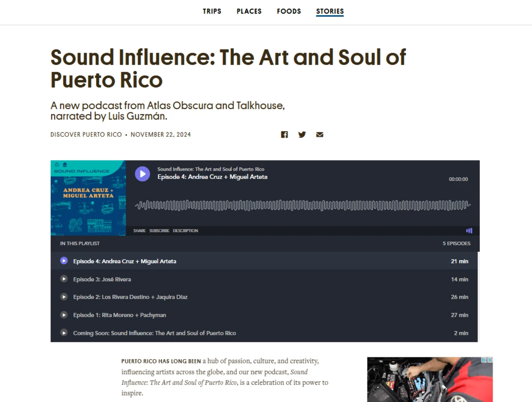Click player title 'Episode 4: Andrea Cruz + Miguel Arteta'
Screen dimensions: 532x402
[x=212, y=177]
